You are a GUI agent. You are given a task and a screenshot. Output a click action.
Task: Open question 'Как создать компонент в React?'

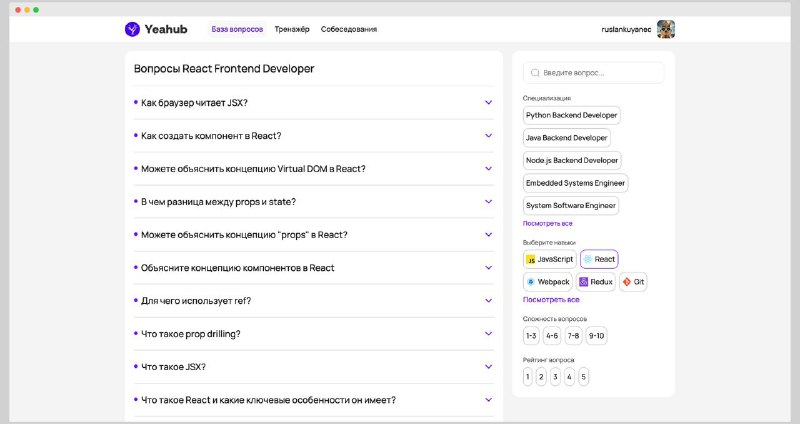pos(211,136)
